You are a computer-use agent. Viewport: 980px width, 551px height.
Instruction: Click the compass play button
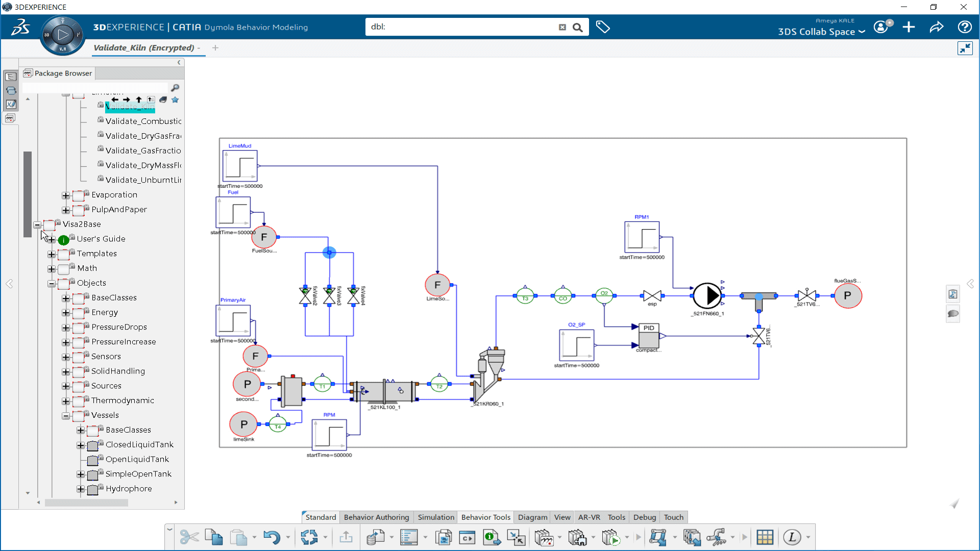click(63, 35)
